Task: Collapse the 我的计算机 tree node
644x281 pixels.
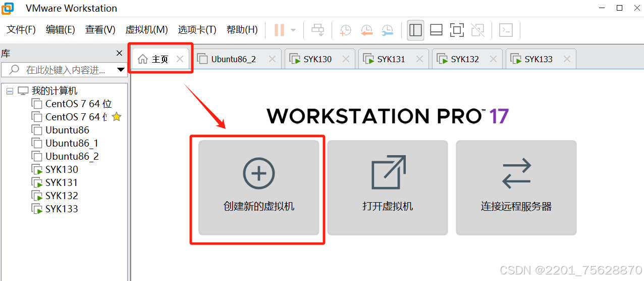Action: [x=10, y=91]
